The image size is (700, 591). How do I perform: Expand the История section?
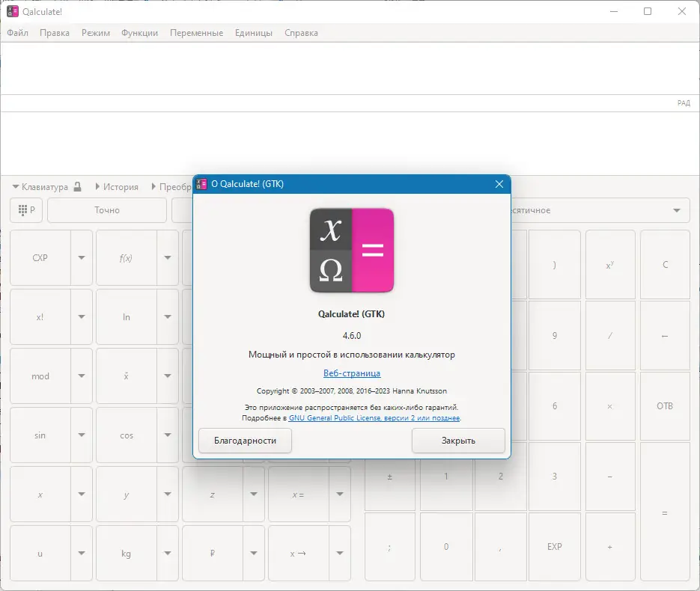click(x=117, y=187)
